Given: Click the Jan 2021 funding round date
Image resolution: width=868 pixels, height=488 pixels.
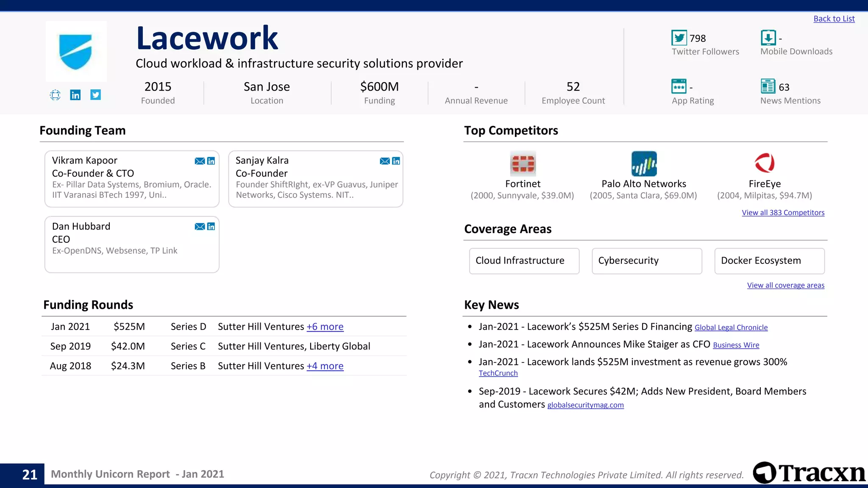Looking at the screenshot, I should [70, 327].
